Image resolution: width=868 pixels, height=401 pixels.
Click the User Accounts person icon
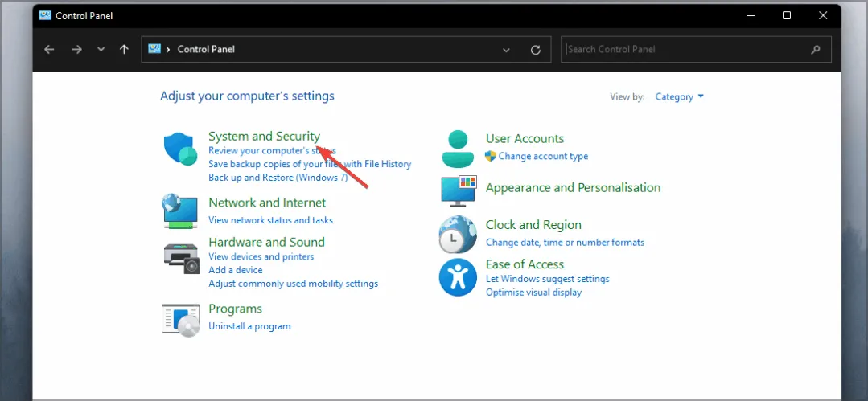coord(458,147)
